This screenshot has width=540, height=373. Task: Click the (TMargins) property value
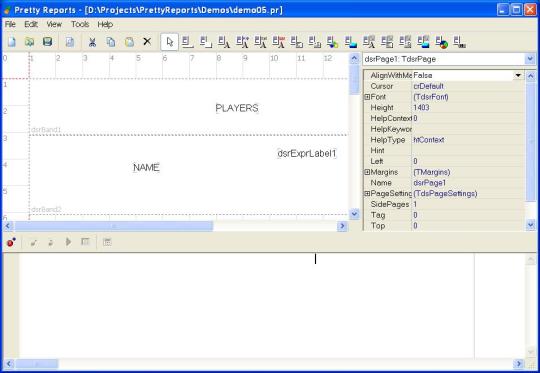[x=468, y=172]
